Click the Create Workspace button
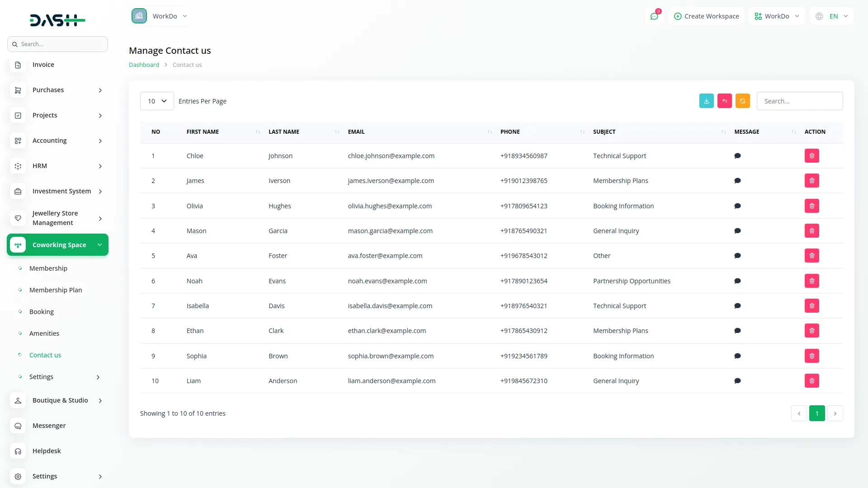The width and height of the screenshot is (868, 488). coord(706,16)
